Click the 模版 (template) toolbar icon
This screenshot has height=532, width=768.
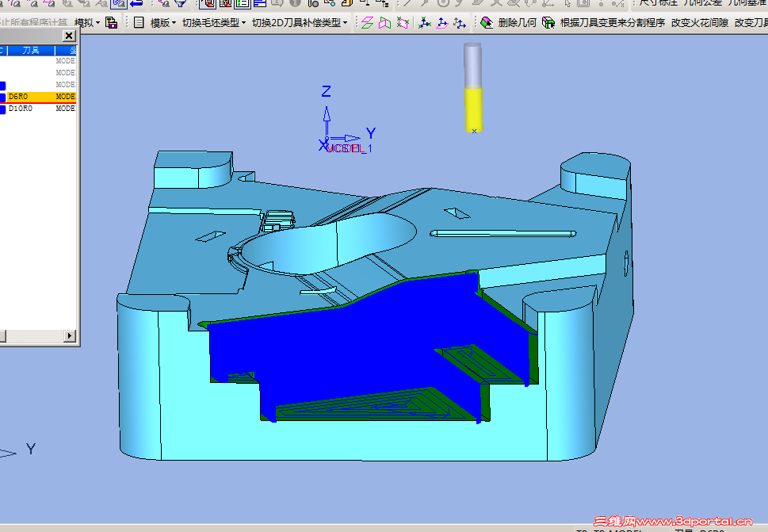[x=159, y=21]
